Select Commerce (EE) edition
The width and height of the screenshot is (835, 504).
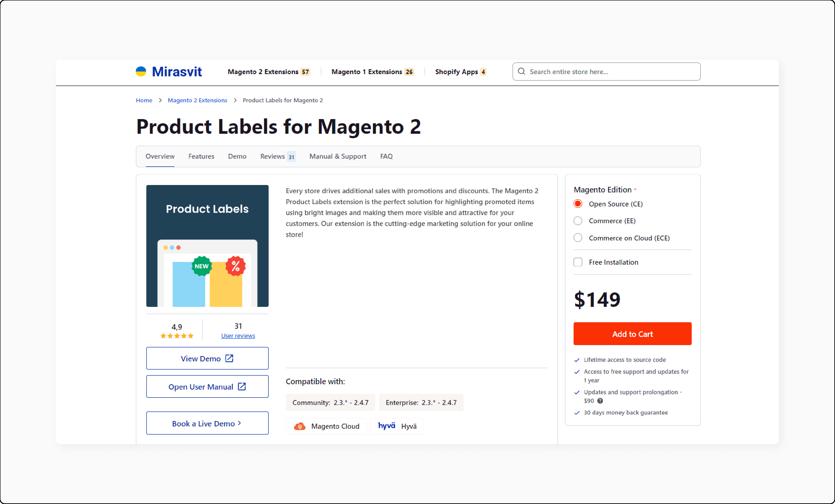(x=578, y=221)
